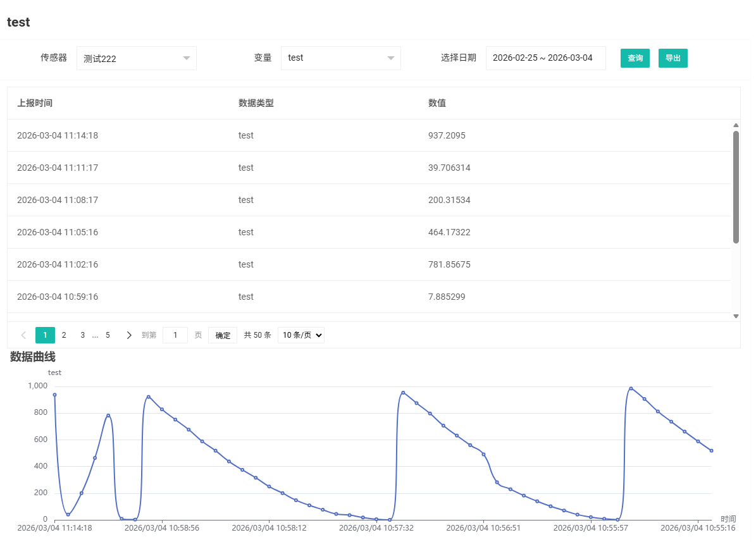Viewport: 756px width, 542px height.
Task: Click the pagination ellipsis between pages
Action: click(95, 336)
